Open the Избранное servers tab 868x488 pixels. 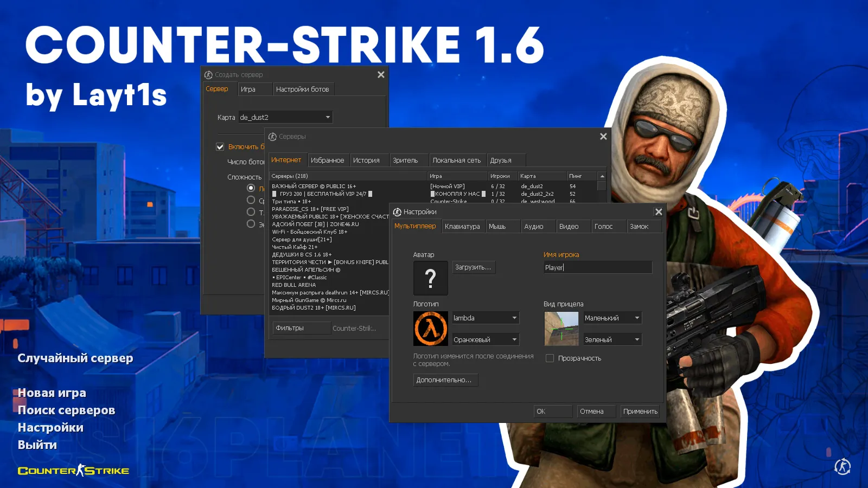(327, 160)
